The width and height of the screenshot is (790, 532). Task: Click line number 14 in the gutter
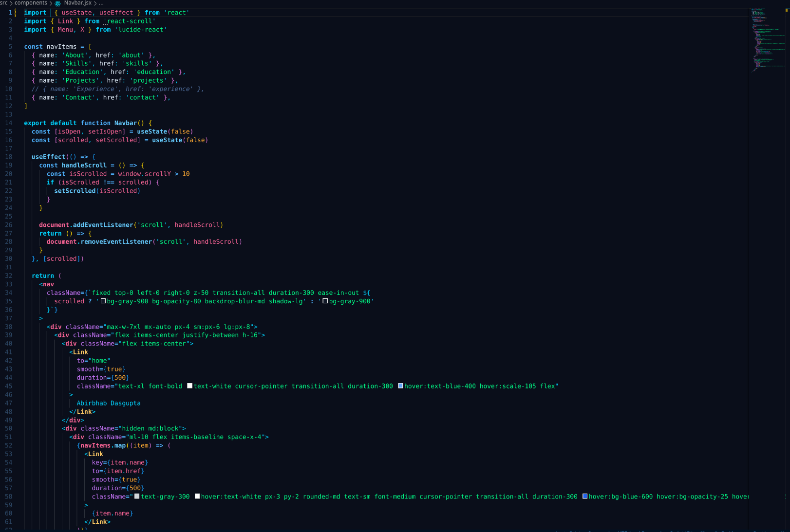point(9,123)
